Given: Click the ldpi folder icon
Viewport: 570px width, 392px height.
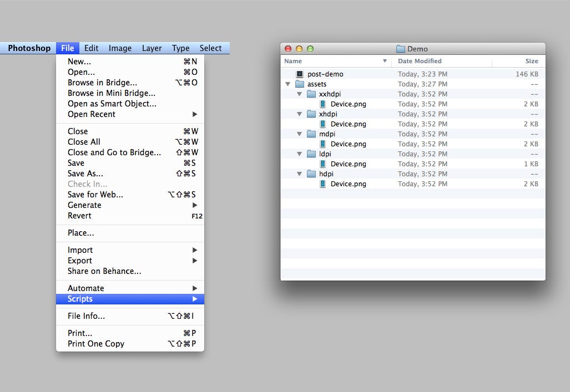Looking at the screenshot, I should tap(311, 154).
